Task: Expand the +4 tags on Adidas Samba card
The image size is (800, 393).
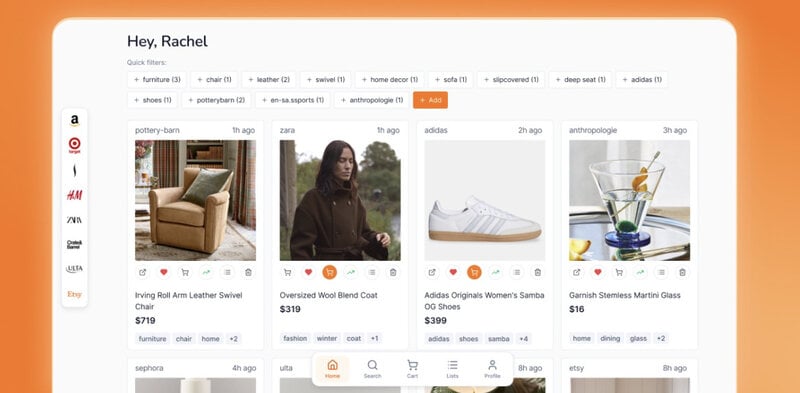Action: click(x=523, y=338)
